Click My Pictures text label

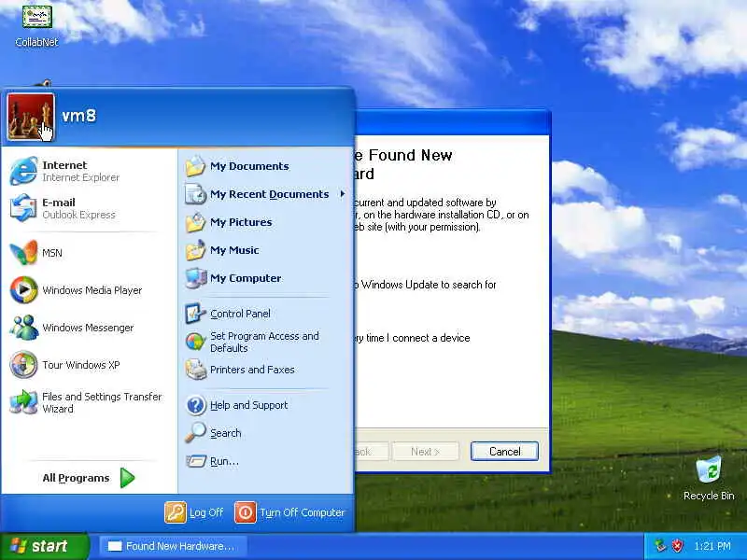pos(241,222)
